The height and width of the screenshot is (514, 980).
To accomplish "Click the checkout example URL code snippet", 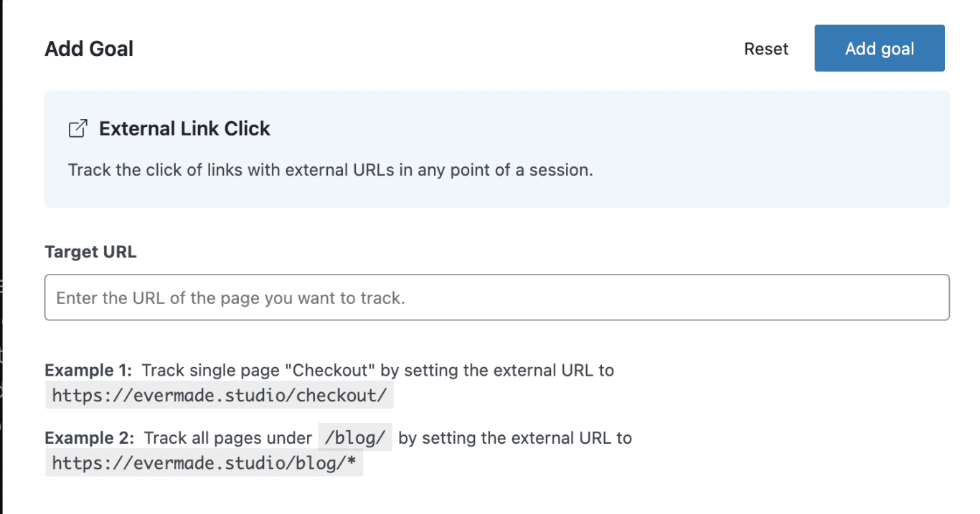I will pos(220,396).
